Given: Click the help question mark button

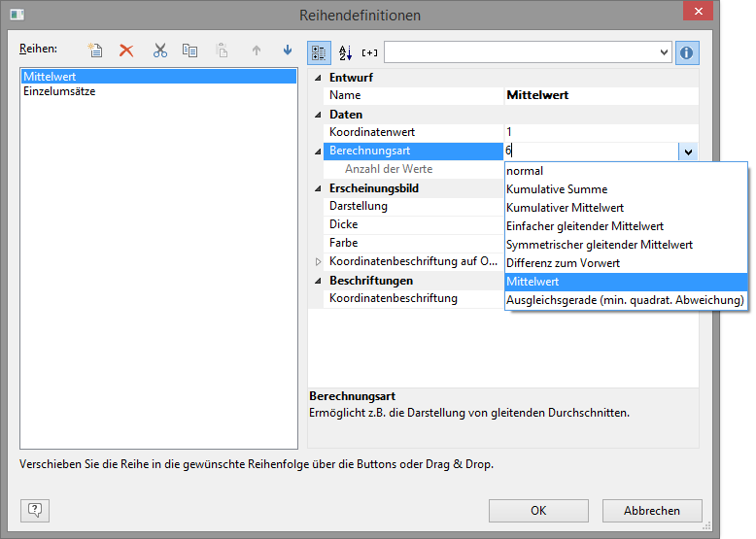Looking at the screenshot, I should [x=35, y=510].
